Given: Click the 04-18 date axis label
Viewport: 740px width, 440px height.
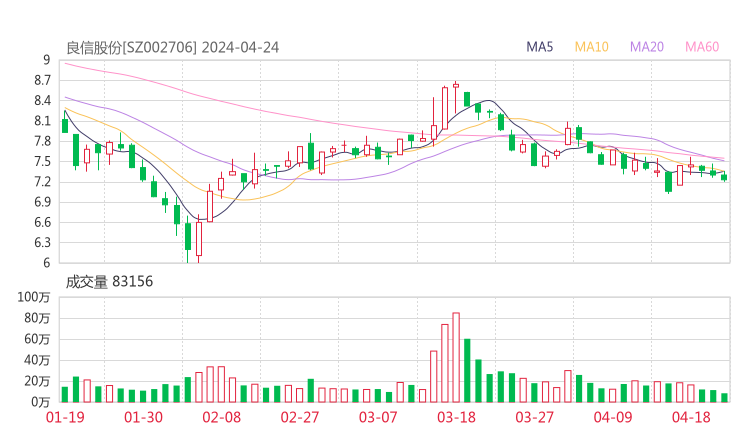Looking at the screenshot, I should pos(691,417).
